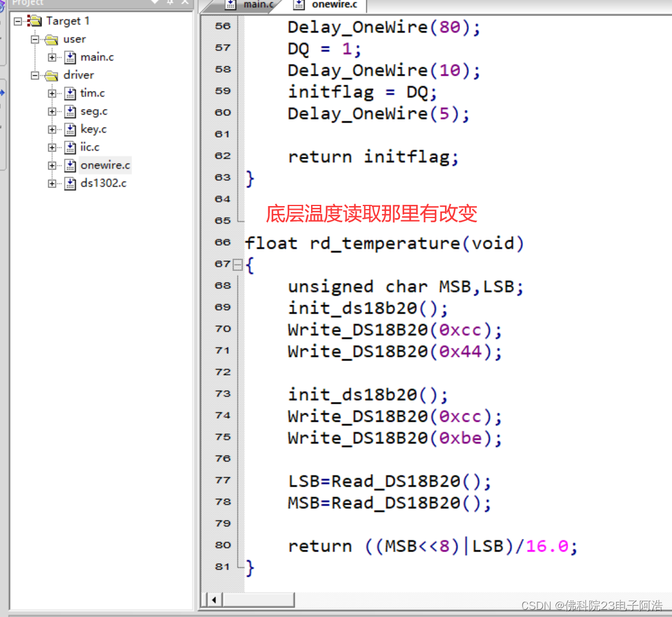Click on 'return initflag;' code line
The height and width of the screenshot is (617, 672).
pyautogui.click(x=373, y=157)
